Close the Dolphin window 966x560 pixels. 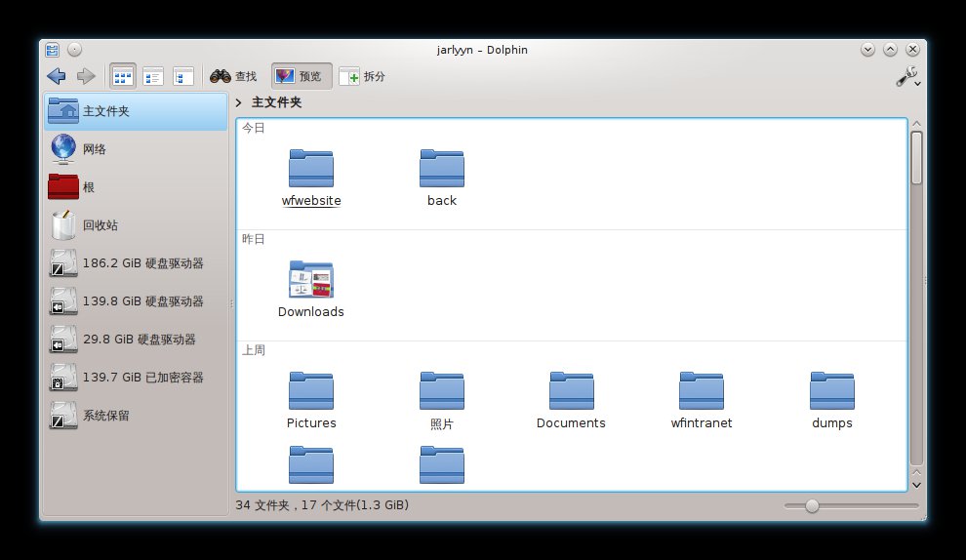[912, 50]
